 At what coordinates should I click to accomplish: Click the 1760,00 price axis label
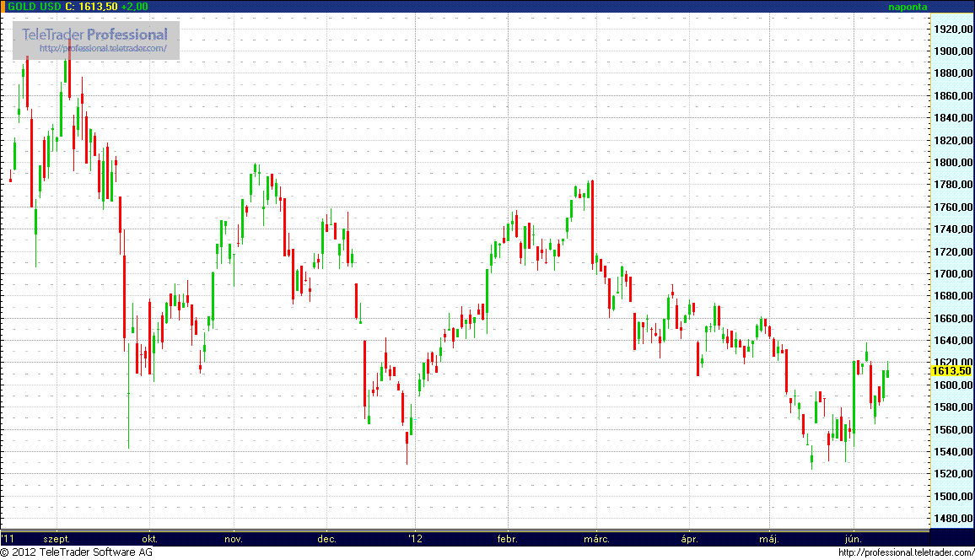point(953,207)
